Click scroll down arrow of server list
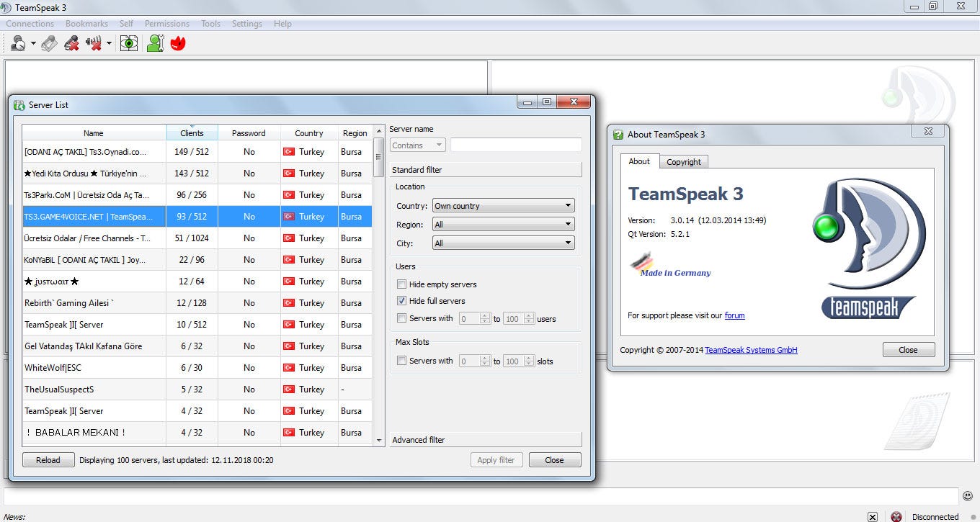The image size is (980, 522). pyautogui.click(x=379, y=440)
